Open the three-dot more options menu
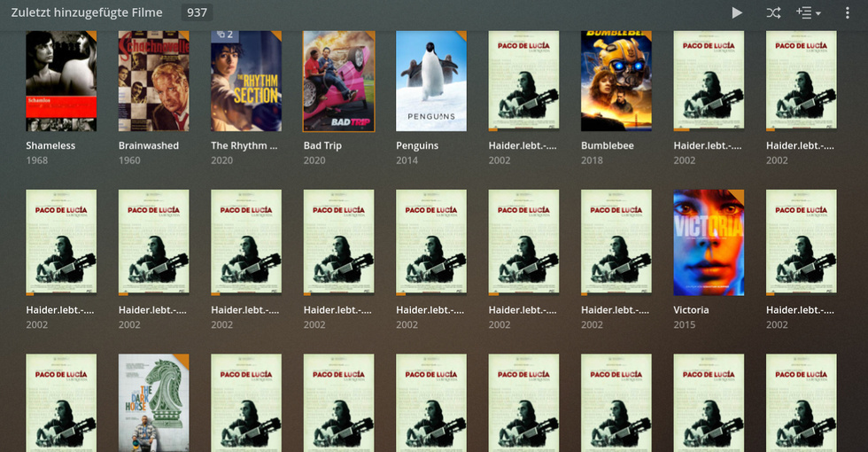Screen dimensions: 868x452 [x=847, y=12]
